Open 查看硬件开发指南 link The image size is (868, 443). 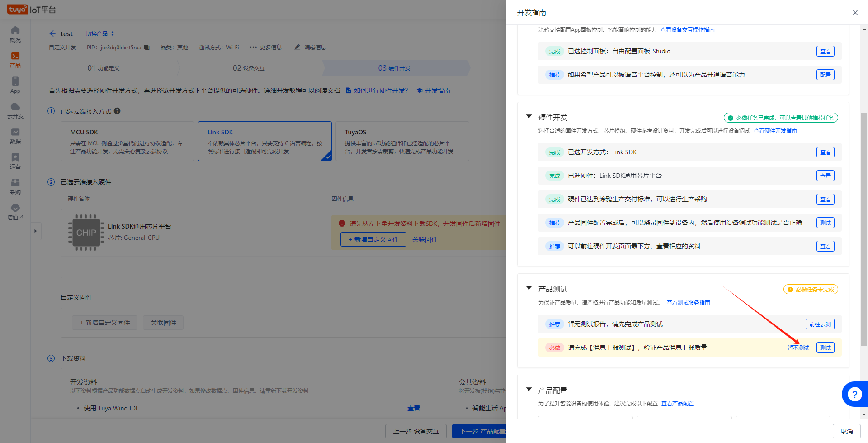coord(775,131)
